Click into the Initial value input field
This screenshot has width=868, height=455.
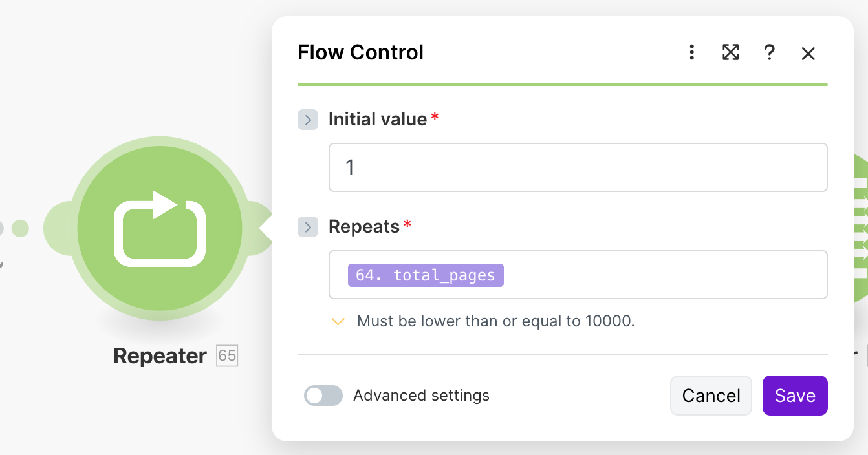point(578,167)
